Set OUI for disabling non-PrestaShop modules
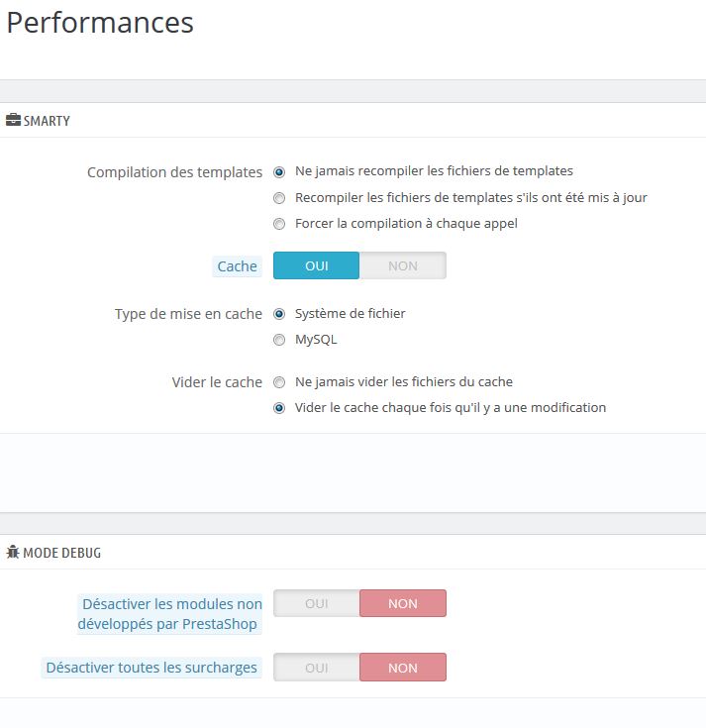 (x=316, y=603)
